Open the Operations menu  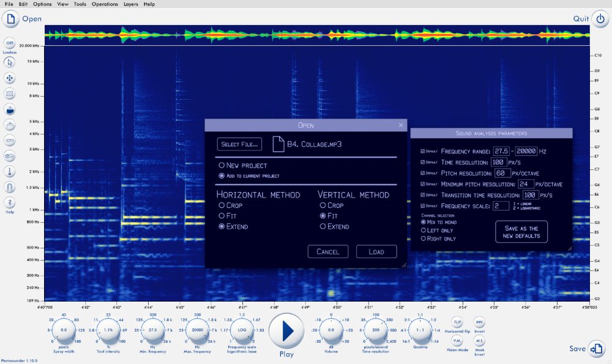tap(105, 4)
